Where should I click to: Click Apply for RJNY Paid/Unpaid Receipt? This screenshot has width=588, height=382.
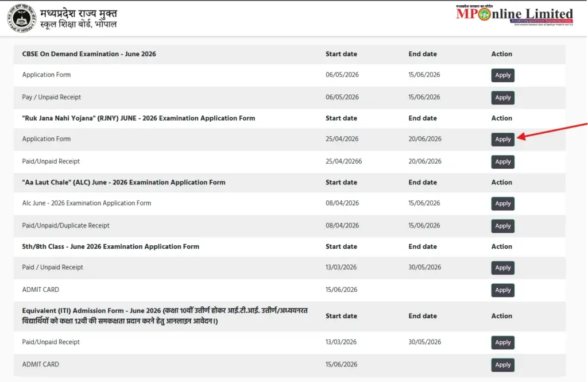pyautogui.click(x=502, y=162)
